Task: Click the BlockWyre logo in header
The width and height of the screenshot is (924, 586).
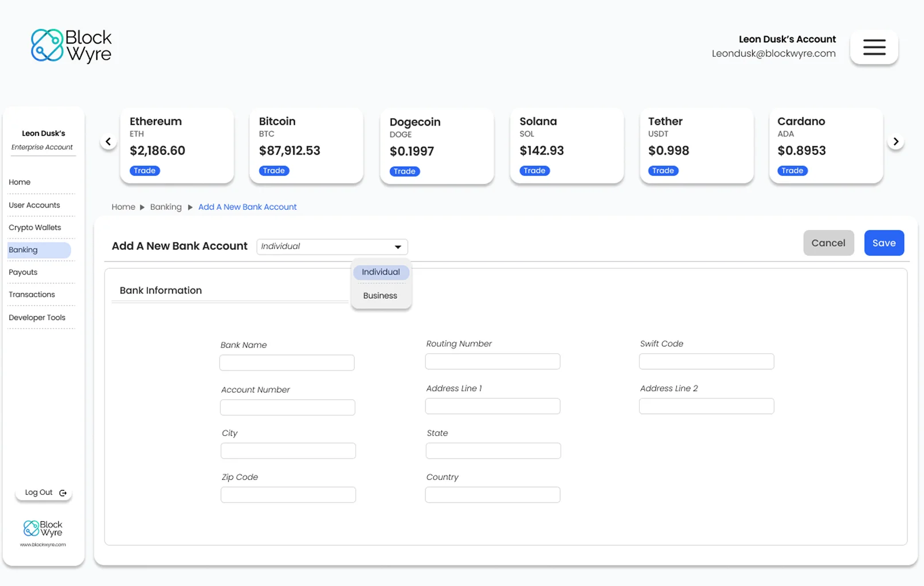Action: click(71, 46)
